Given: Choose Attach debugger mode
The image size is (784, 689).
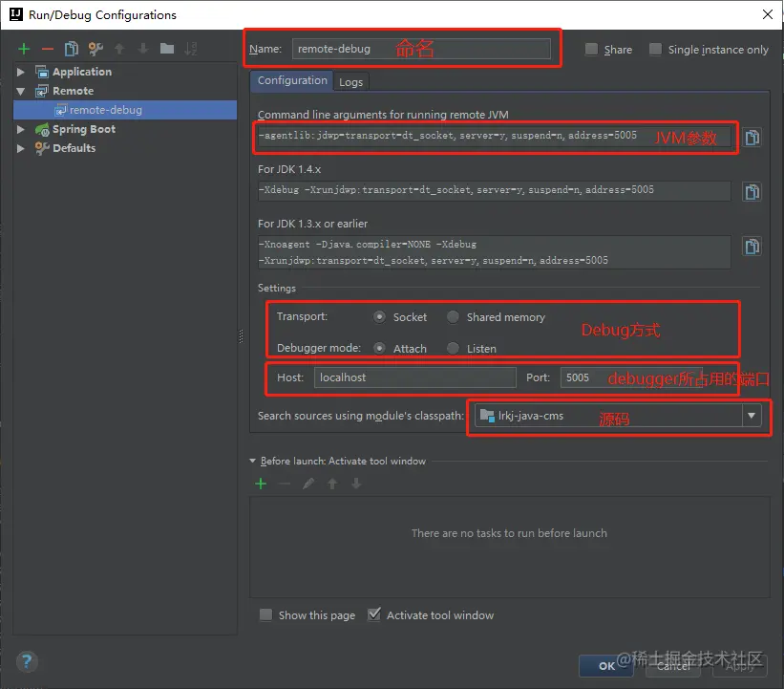Looking at the screenshot, I should coord(379,348).
